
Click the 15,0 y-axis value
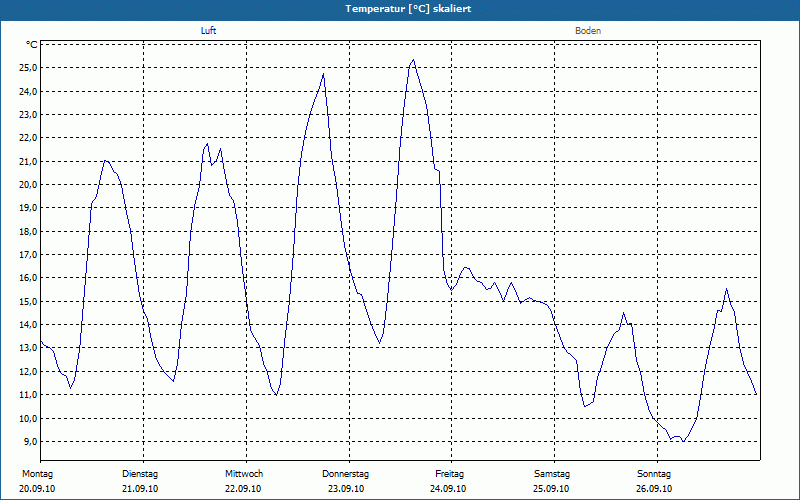coord(28,302)
